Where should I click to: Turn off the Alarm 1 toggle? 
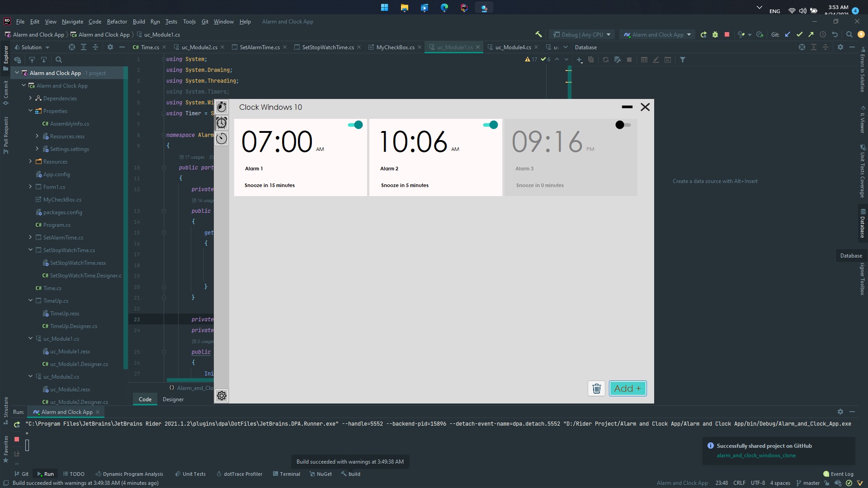point(355,125)
